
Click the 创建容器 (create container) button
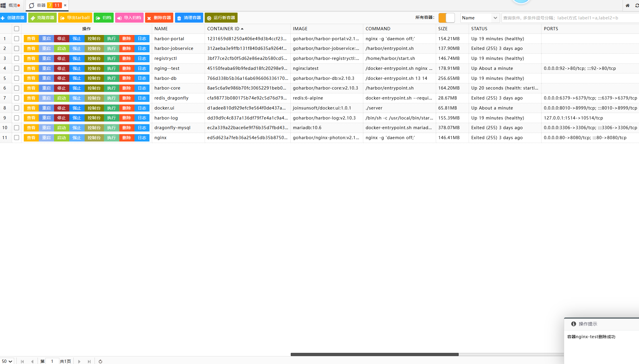13,18
